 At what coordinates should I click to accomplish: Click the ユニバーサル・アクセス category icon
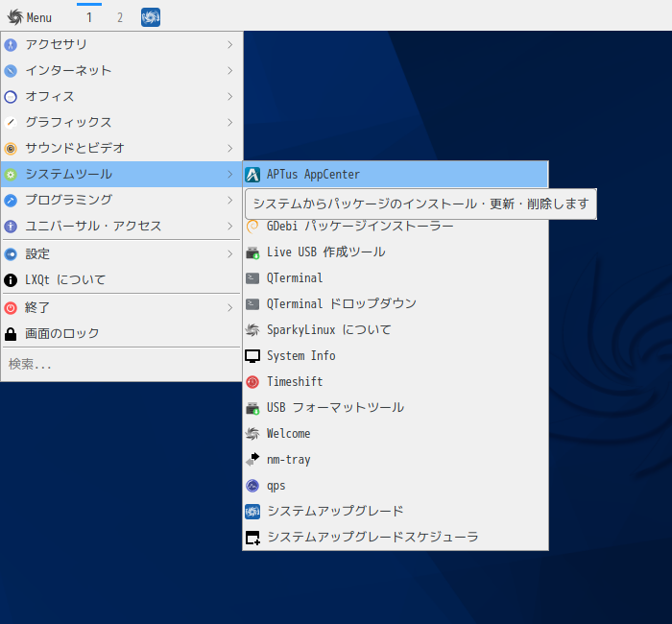(x=11, y=227)
